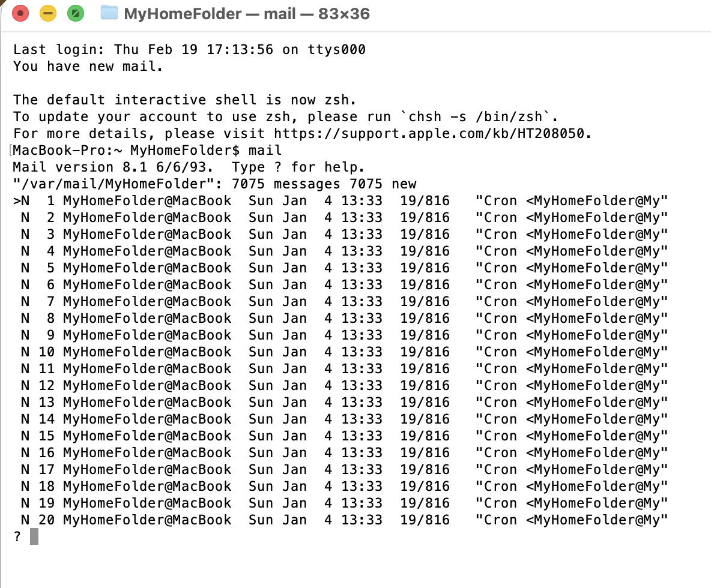This screenshot has width=711, height=588.
Task: Minimize the window with yellow button
Action: point(48,13)
